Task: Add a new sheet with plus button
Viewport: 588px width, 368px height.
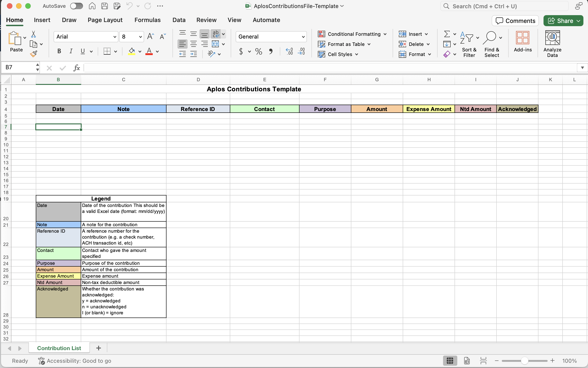Action: click(99, 348)
